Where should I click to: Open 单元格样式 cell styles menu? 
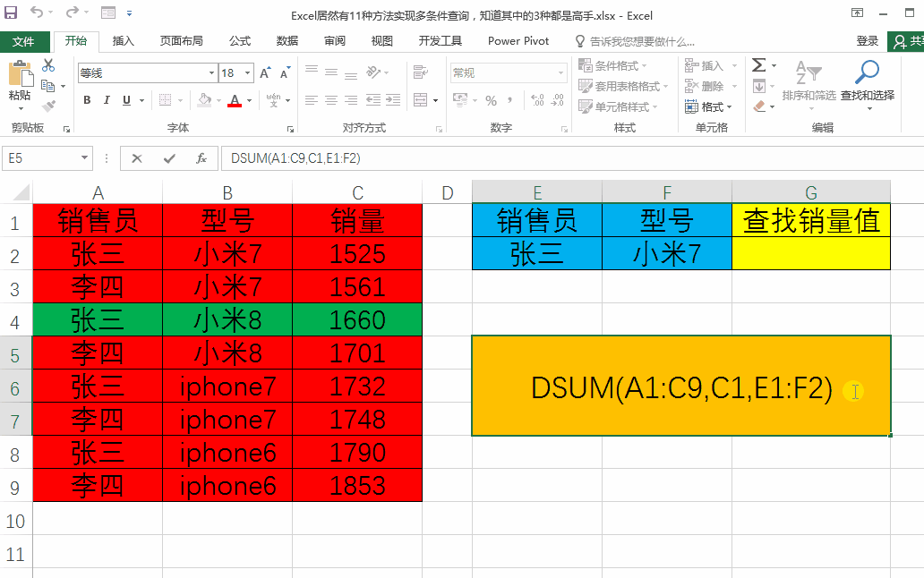(x=618, y=106)
